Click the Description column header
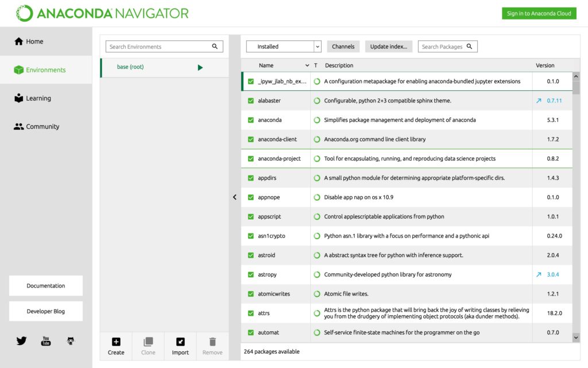This screenshot has width=588, height=368. pyautogui.click(x=339, y=66)
